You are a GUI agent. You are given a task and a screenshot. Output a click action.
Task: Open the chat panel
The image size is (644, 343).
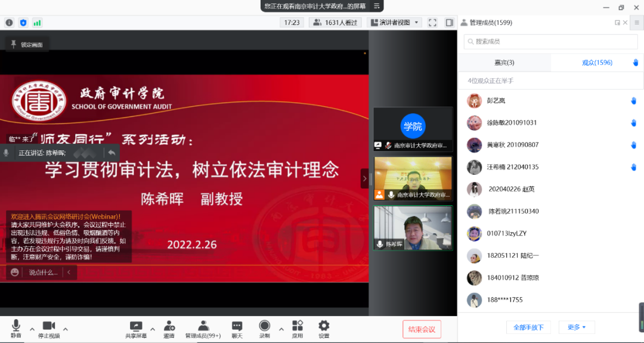click(237, 326)
